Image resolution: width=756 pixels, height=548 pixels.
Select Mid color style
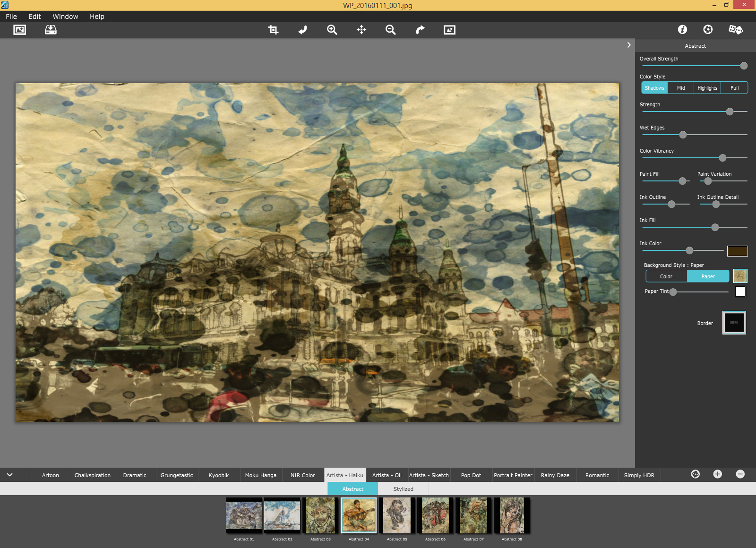tap(681, 88)
